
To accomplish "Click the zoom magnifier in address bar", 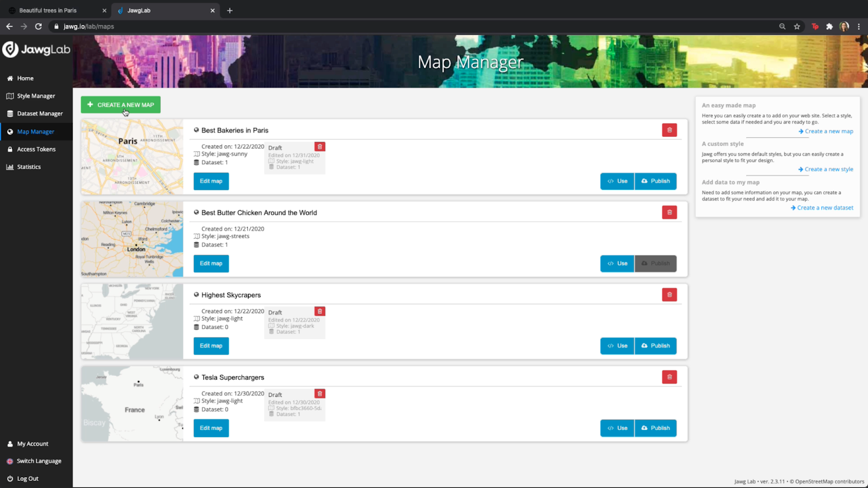I will [782, 26].
